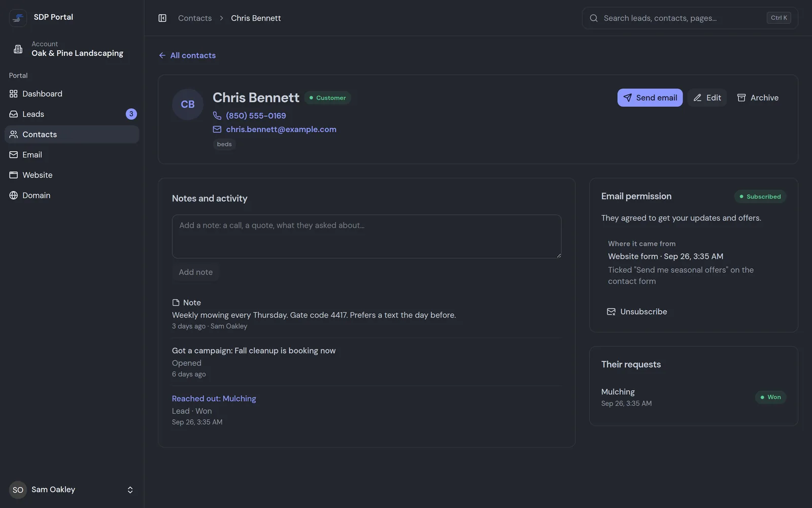The height and width of the screenshot is (508, 812).
Task: Click the Notes and activity heading
Action: [210, 199]
